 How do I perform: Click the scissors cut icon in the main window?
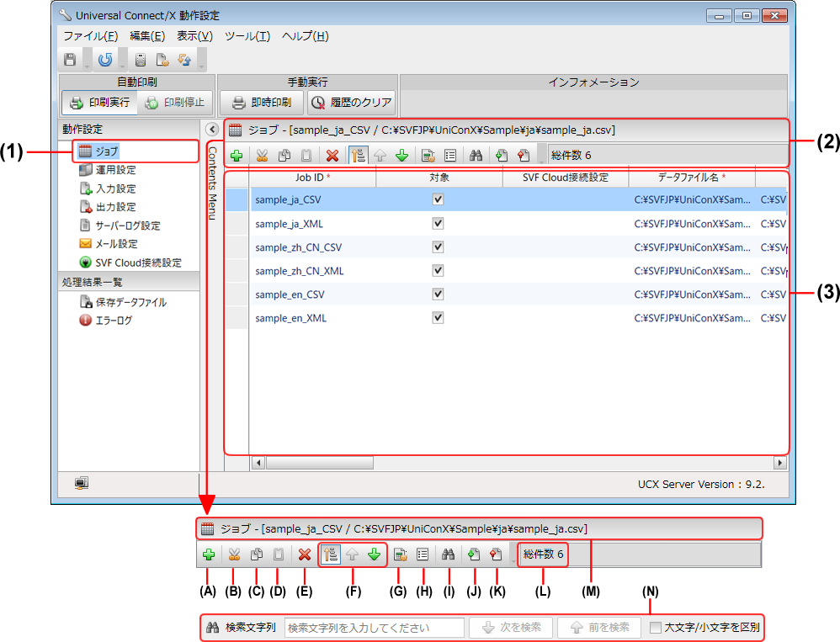pyautogui.click(x=262, y=156)
